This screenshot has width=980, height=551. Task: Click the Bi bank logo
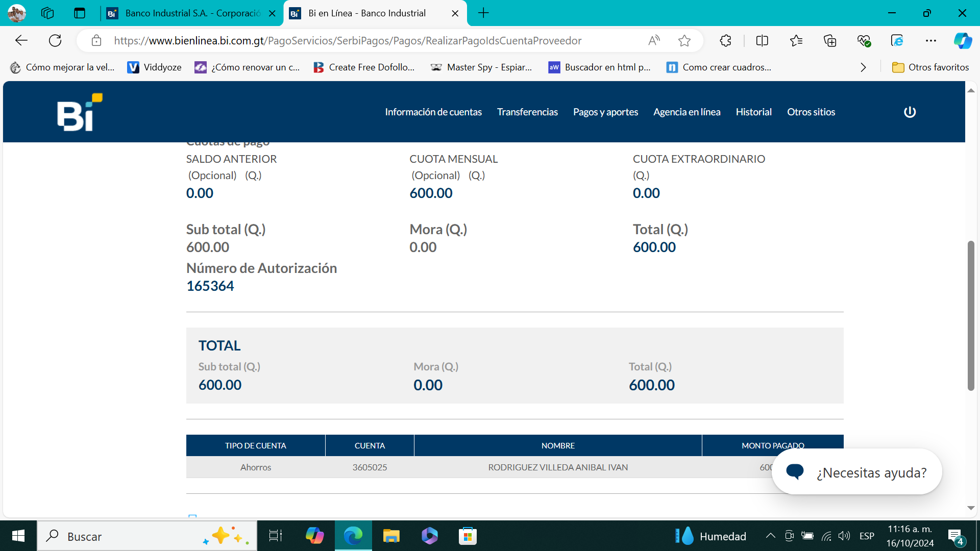click(80, 112)
